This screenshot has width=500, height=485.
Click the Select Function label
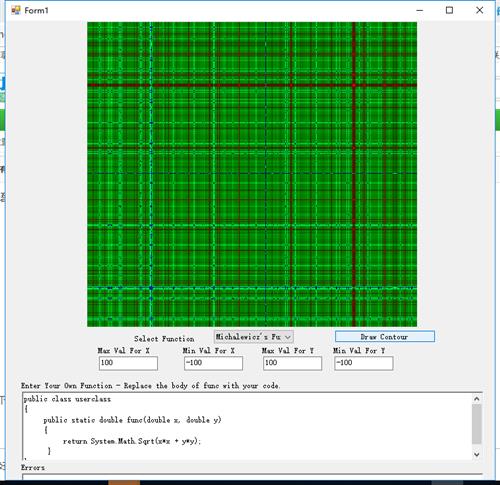pos(164,339)
